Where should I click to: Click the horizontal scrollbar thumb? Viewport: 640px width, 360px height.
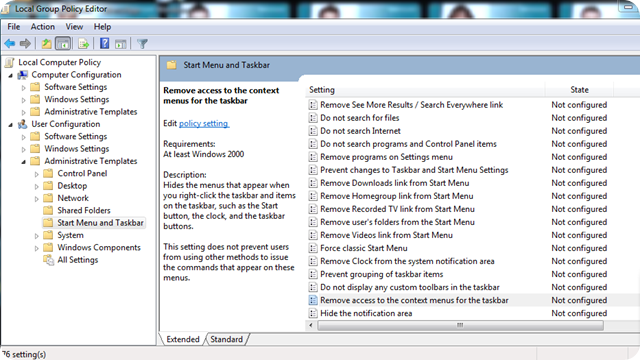click(460, 325)
